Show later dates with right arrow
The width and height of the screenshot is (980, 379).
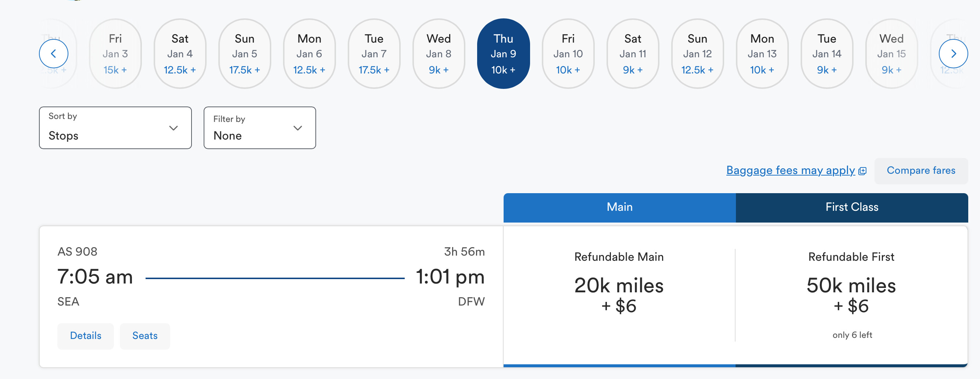click(953, 54)
